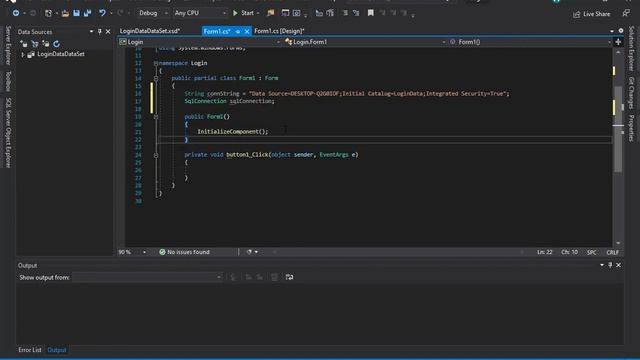Click the SPC indentation indicator
The width and height of the screenshot is (640, 360).
coord(591,253)
